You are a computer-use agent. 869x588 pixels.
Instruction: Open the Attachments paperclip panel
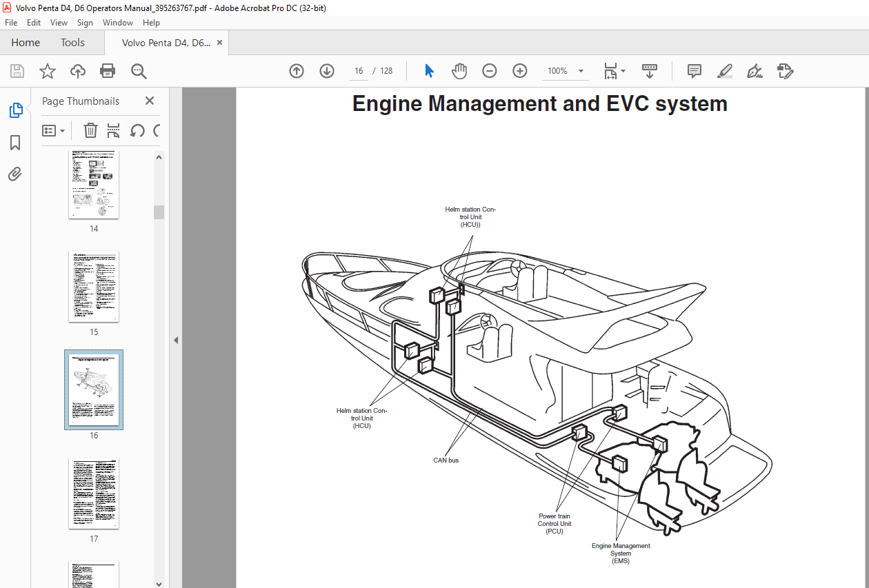pos(15,174)
